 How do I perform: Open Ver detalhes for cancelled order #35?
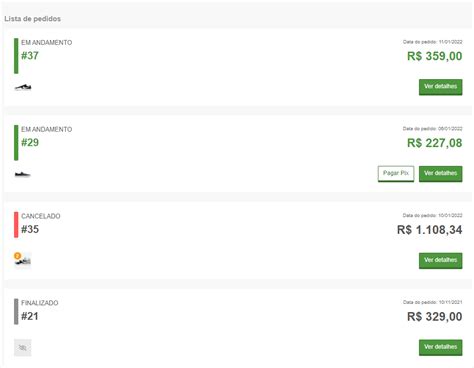click(440, 260)
